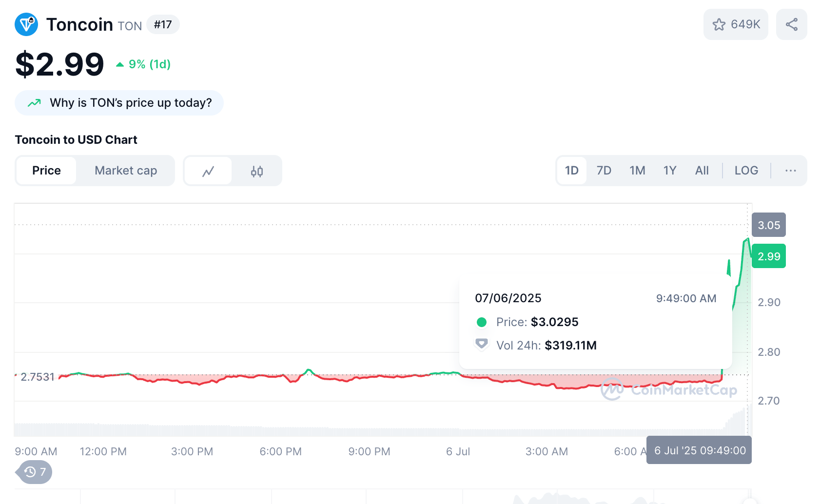Image resolution: width=820 pixels, height=504 pixels.
Task: Click the TON ticker symbol text
Action: tap(130, 26)
